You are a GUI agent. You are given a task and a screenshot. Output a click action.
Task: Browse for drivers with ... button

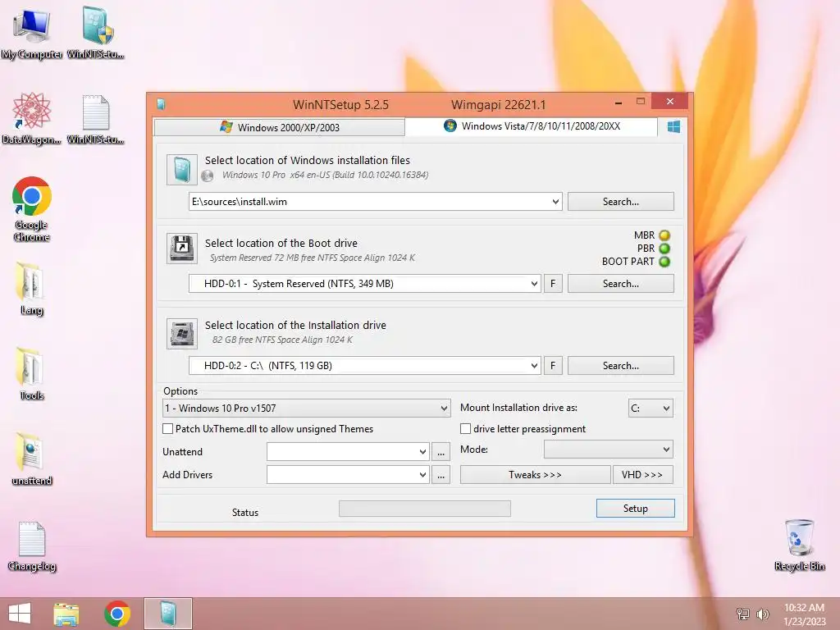441,475
